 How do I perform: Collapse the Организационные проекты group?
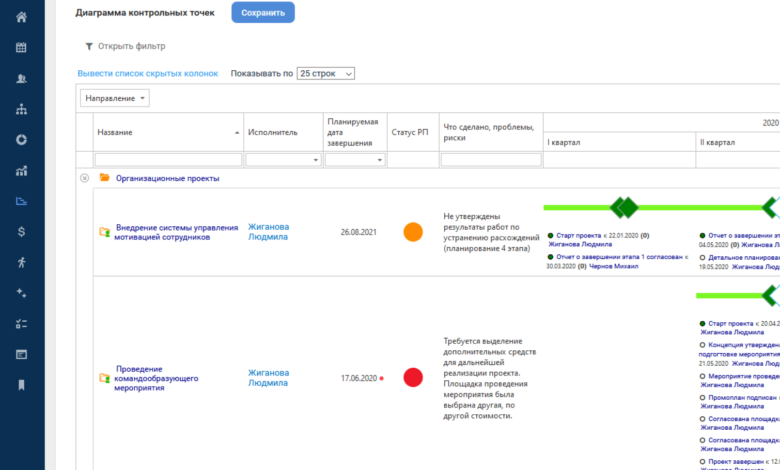click(x=85, y=178)
